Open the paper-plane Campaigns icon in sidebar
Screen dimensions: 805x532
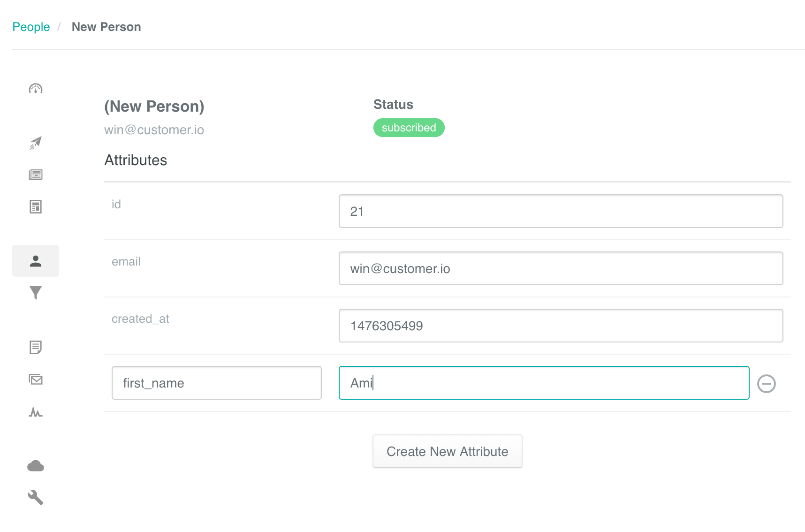pyautogui.click(x=36, y=143)
